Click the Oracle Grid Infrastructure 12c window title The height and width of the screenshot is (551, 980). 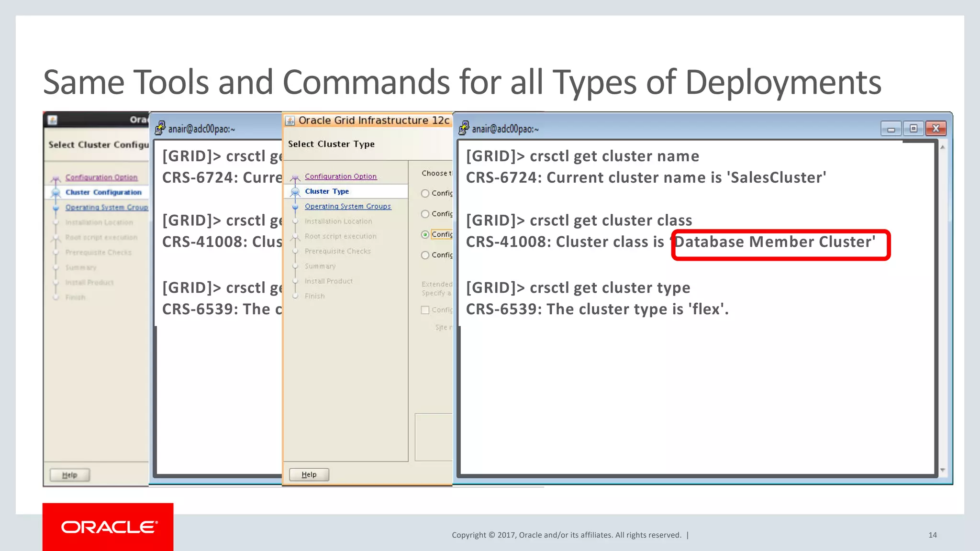pos(374,121)
